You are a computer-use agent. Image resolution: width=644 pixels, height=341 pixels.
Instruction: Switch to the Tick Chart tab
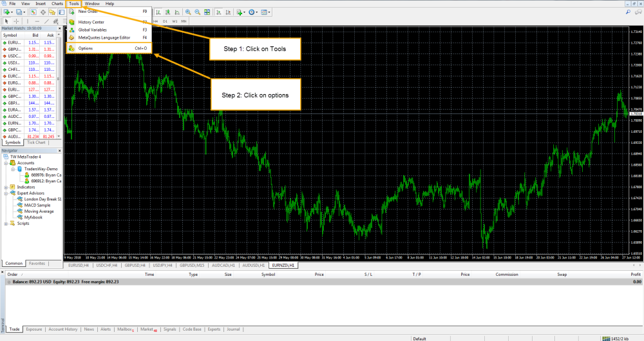point(36,142)
